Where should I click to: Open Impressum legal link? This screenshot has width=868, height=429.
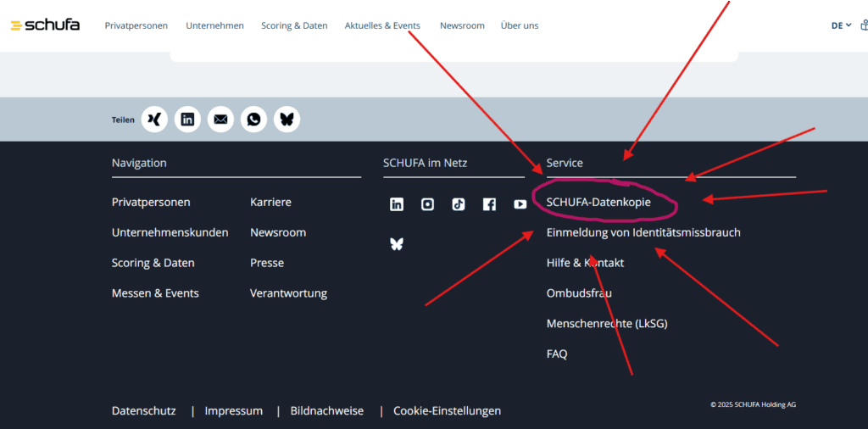pyautogui.click(x=234, y=410)
